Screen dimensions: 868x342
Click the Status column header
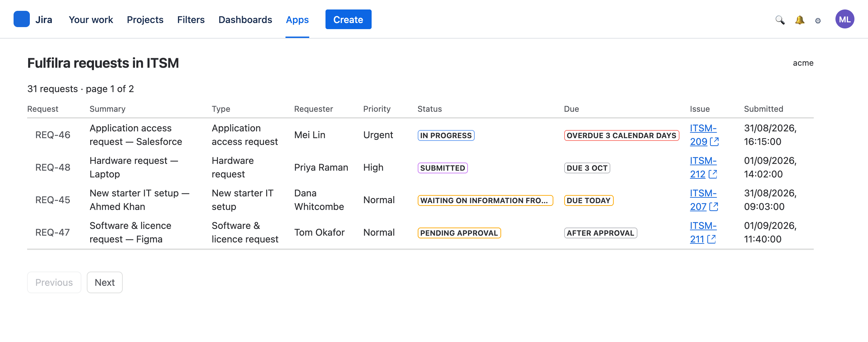(430, 109)
